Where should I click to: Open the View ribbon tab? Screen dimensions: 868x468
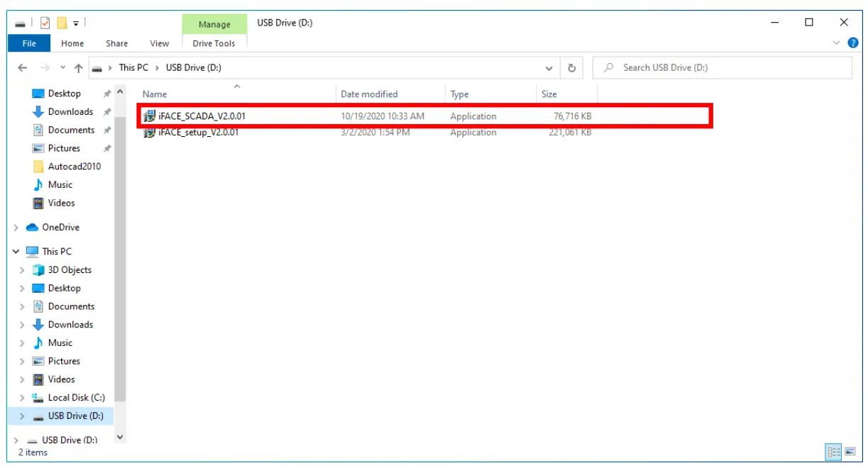click(x=160, y=43)
